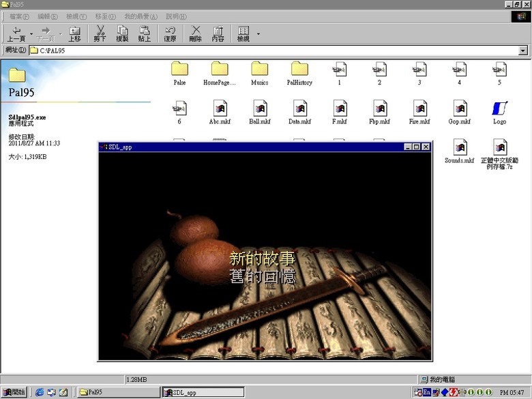Launch Internet Explorer from quick launch

click(x=40, y=392)
